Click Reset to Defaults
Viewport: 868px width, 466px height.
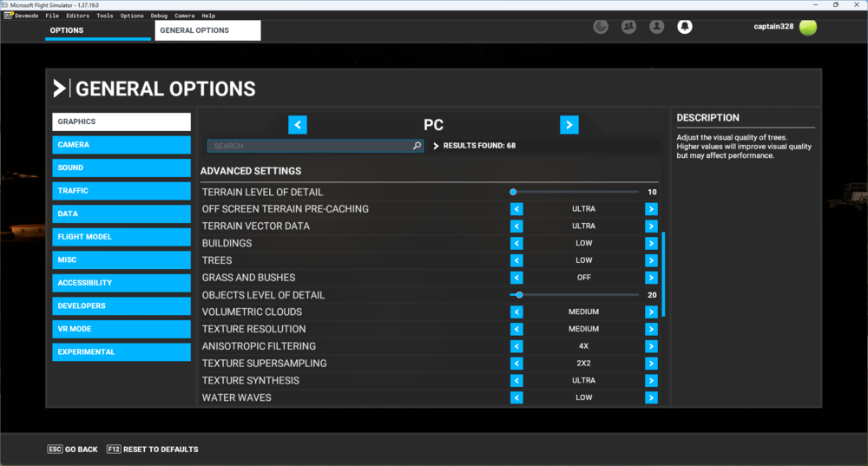[152, 450]
